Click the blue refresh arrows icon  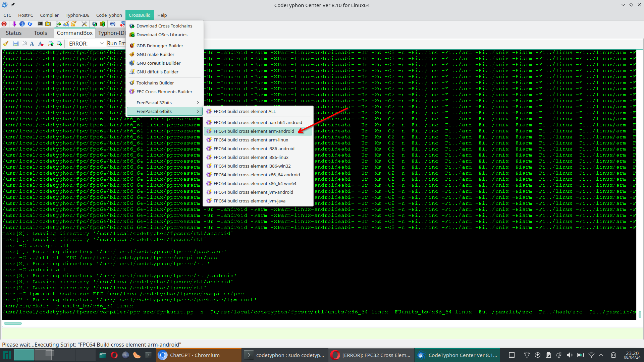click(x=30, y=24)
